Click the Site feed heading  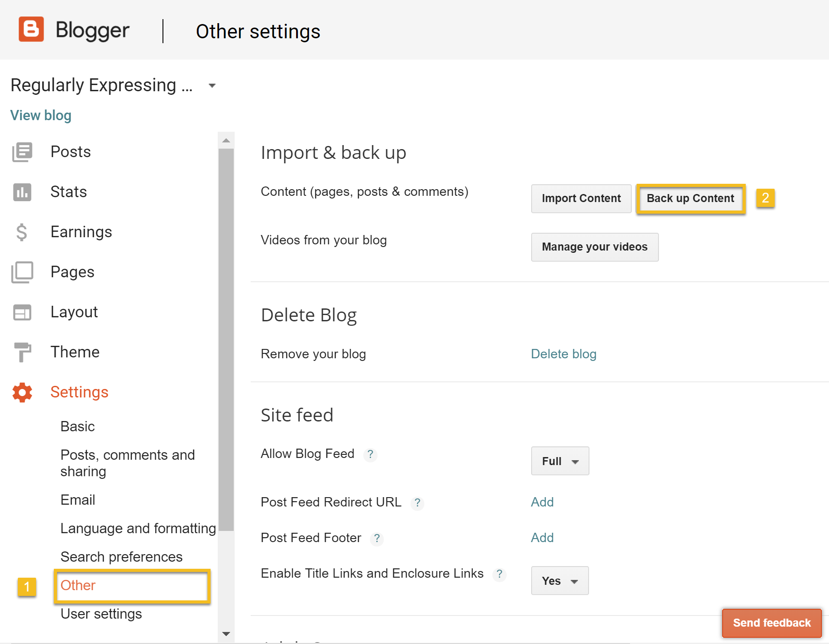[x=297, y=415]
